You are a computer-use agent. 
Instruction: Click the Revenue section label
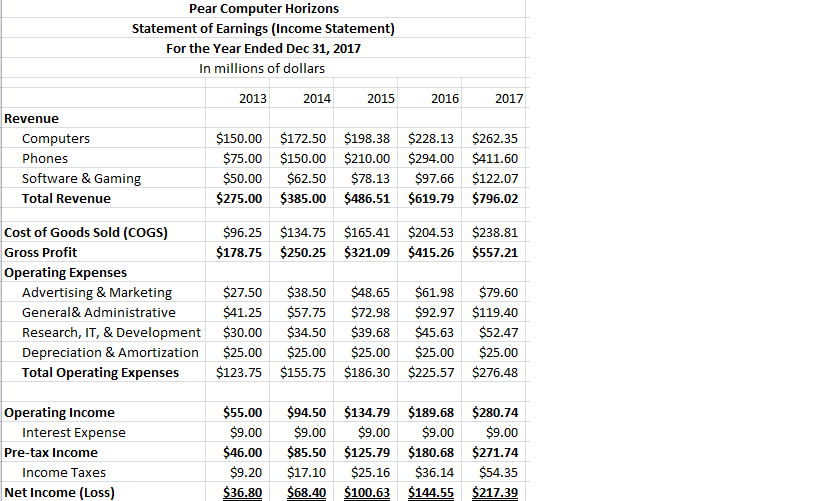point(31,119)
